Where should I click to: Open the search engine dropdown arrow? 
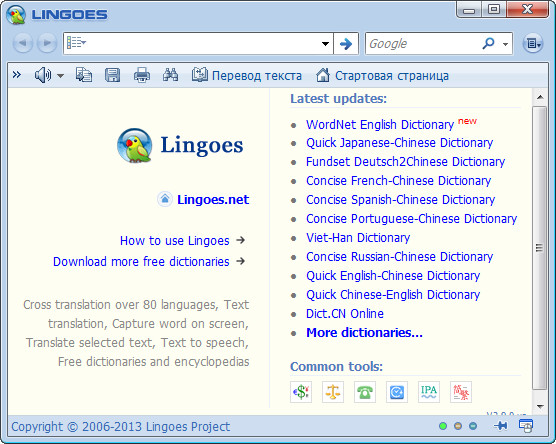pos(505,44)
